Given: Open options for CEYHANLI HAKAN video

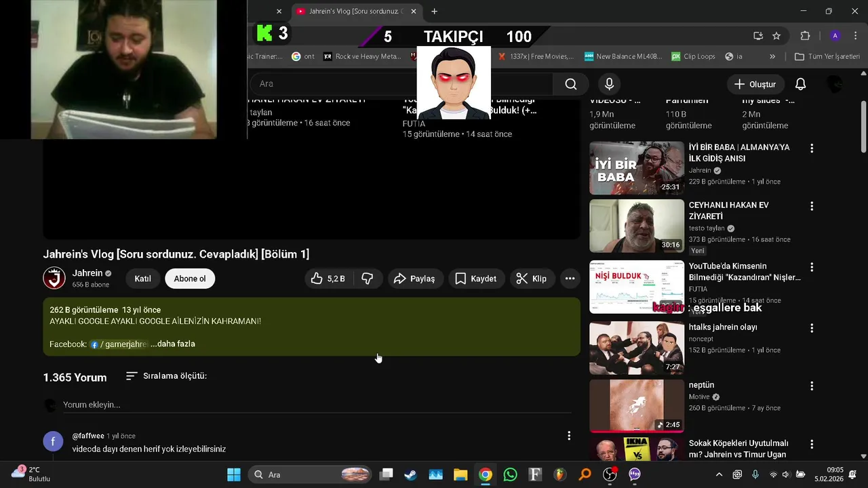Looking at the screenshot, I should (x=812, y=206).
